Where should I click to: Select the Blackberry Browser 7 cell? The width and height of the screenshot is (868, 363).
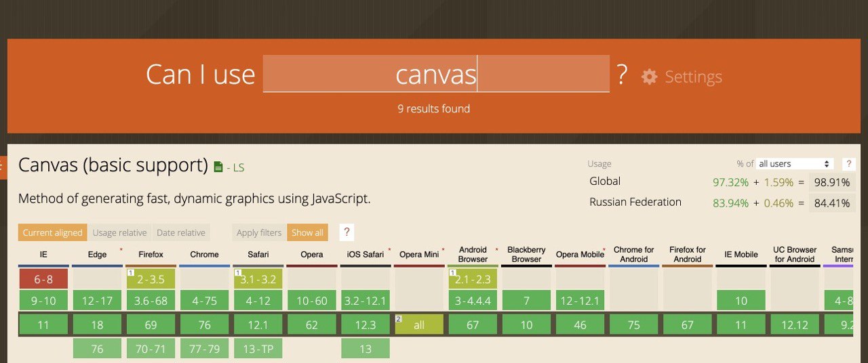[526, 301]
